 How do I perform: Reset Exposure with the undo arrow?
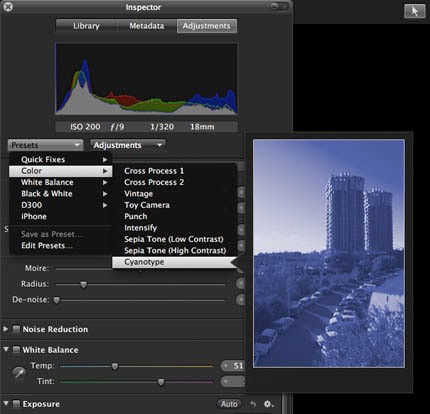pyautogui.click(x=253, y=404)
